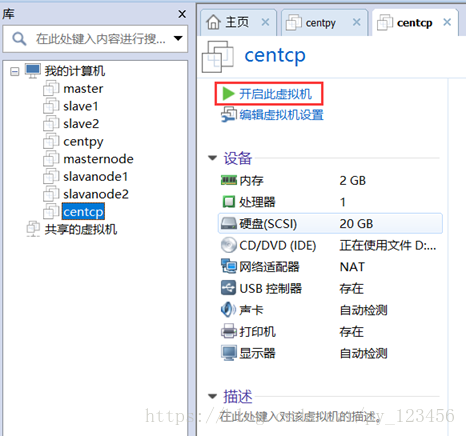Click the shared VMs (共享的虚拟机) icon

tap(33, 229)
